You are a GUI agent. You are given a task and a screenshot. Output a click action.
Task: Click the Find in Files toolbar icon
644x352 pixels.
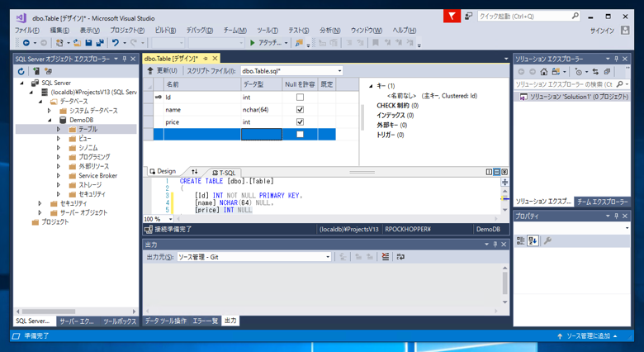click(299, 42)
